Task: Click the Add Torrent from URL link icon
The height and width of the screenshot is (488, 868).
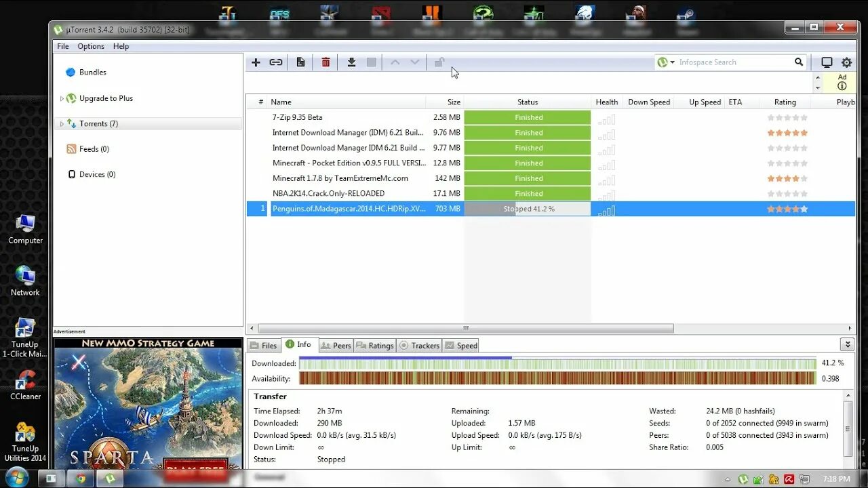Action: point(276,62)
